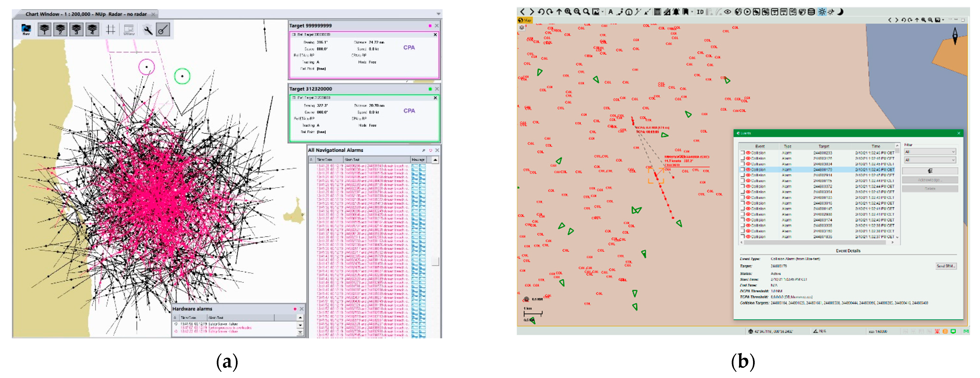Toggle eye icon on event row 244803372
Screen dimensions: 980x378
[748, 186]
